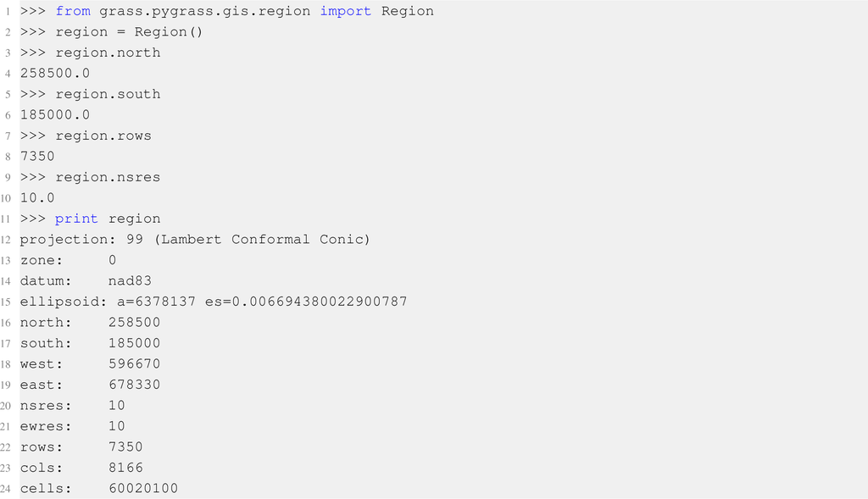
Task: Click the blue "print" keyword
Action: click(x=76, y=219)
